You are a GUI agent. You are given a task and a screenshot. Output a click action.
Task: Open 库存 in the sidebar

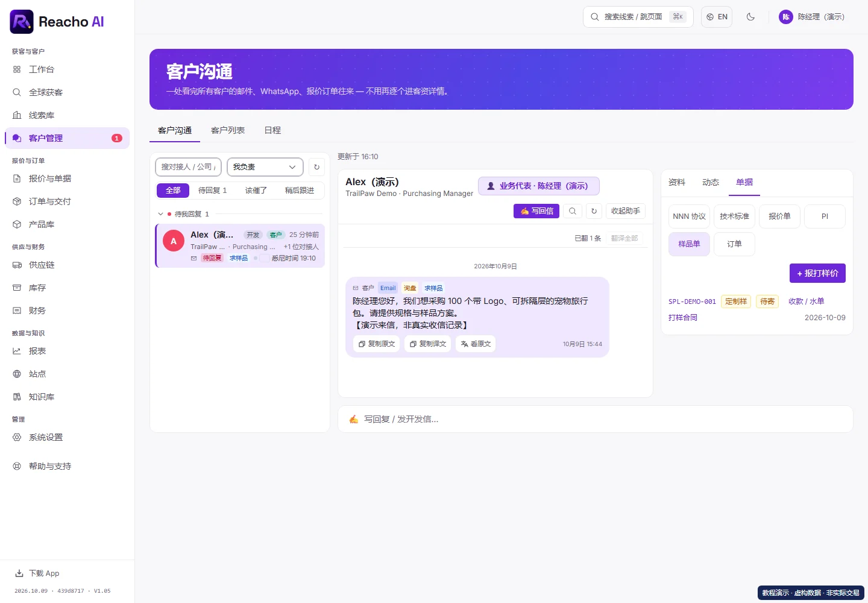pyautogui.click(x=67, y=288)
